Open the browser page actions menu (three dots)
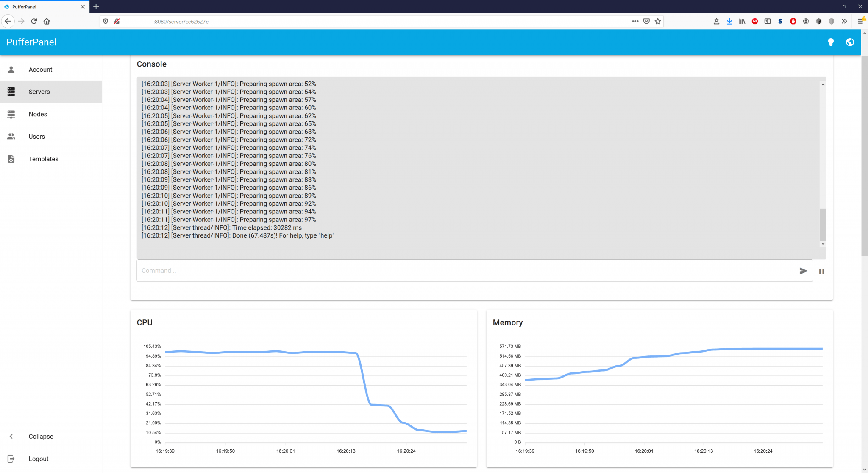Screen dimensions: 868x473 (635, 21)
